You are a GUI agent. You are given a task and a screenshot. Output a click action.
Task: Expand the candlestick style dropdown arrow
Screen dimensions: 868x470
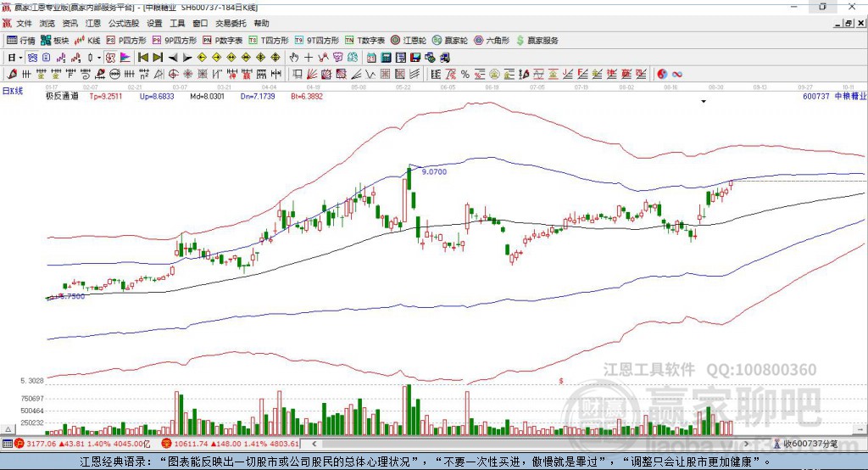coord(99,58)
